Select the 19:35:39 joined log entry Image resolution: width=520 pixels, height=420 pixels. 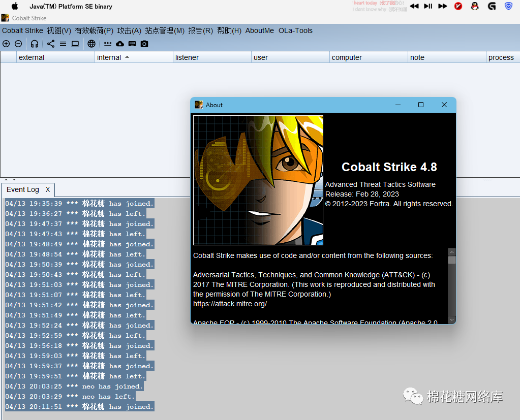[x=80, y=203]
